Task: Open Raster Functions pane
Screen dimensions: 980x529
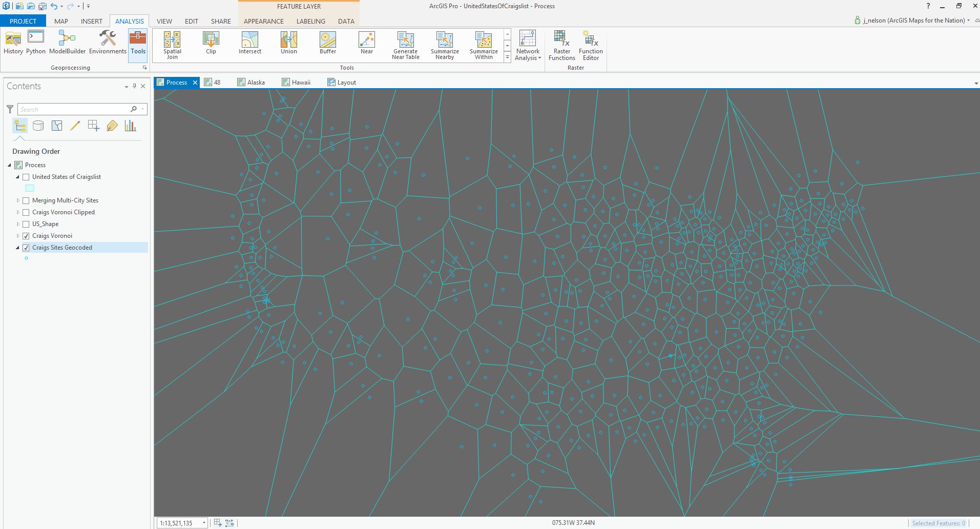Action: point(562,46)
